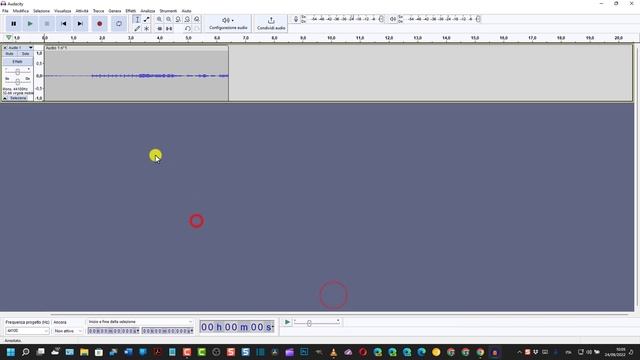Image resolution: width=640 pixels, height=360 pixels.
Task: Trim audio outside selection icon
Action: [159, 29]
